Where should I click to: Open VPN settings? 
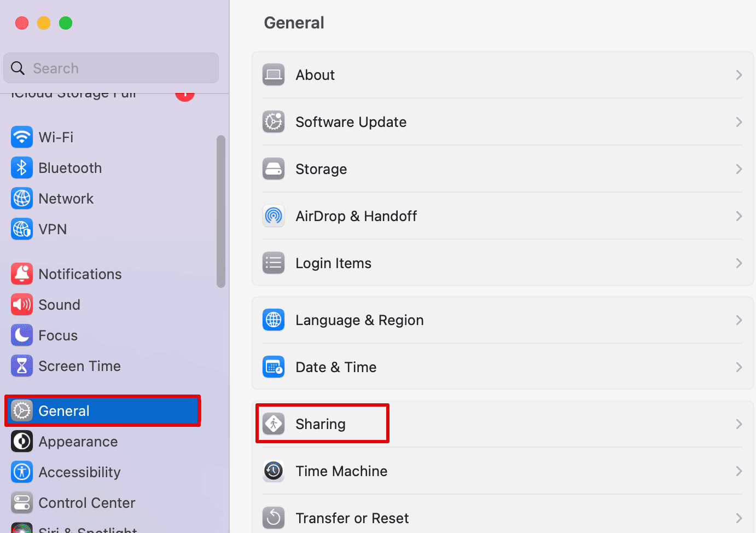[x=53, y=229]
